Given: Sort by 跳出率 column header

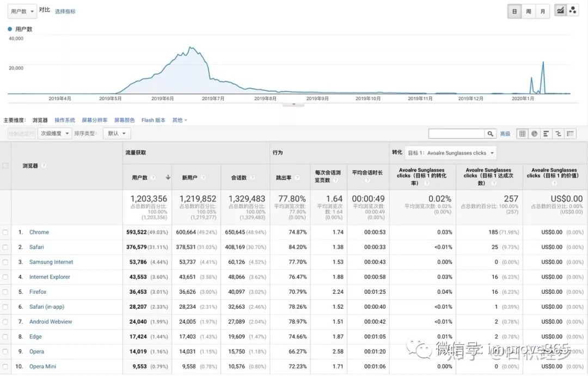Looking at the screenshot, I should coord(284,177).
